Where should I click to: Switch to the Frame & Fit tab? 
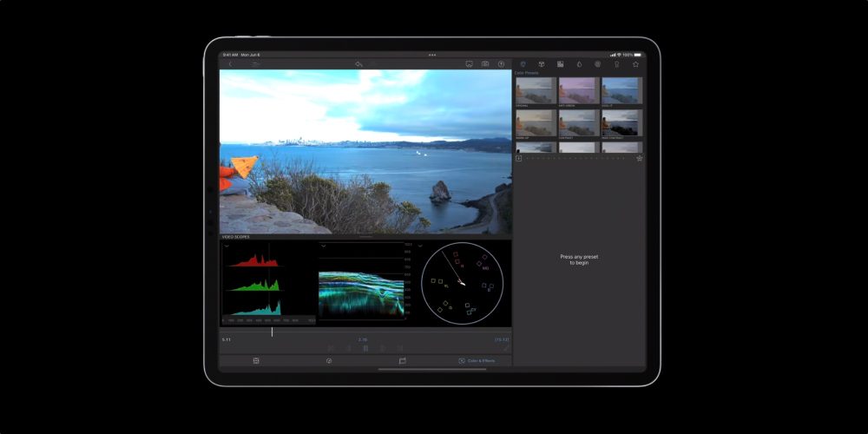coord(403,360)
